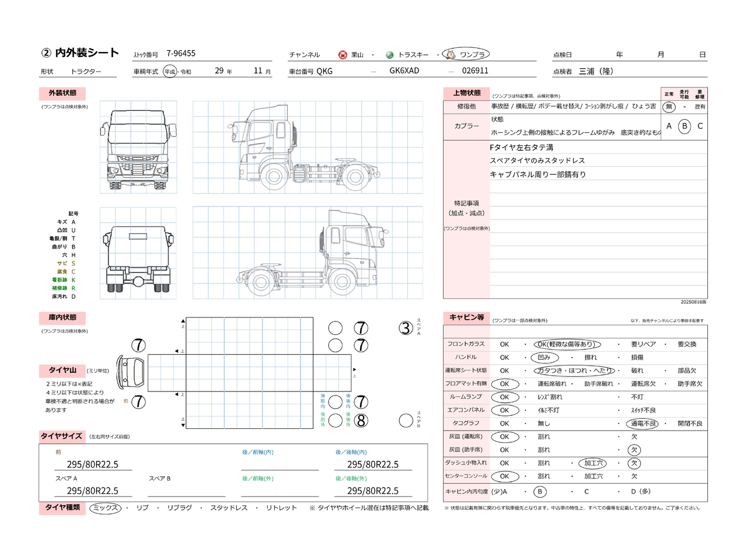
Task: Click the タイヤ山 heading label
Action: 62,370
